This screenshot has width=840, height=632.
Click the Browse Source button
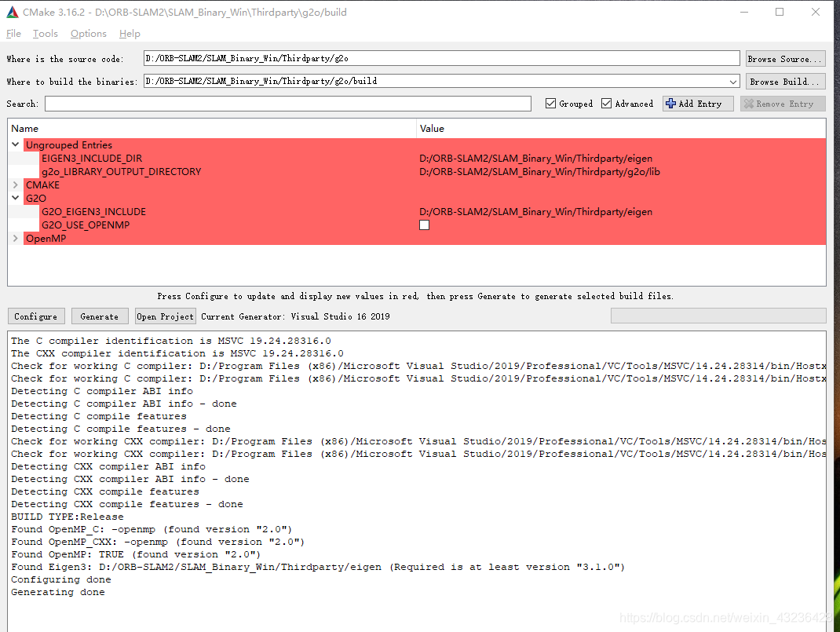[x=785, y=59]
